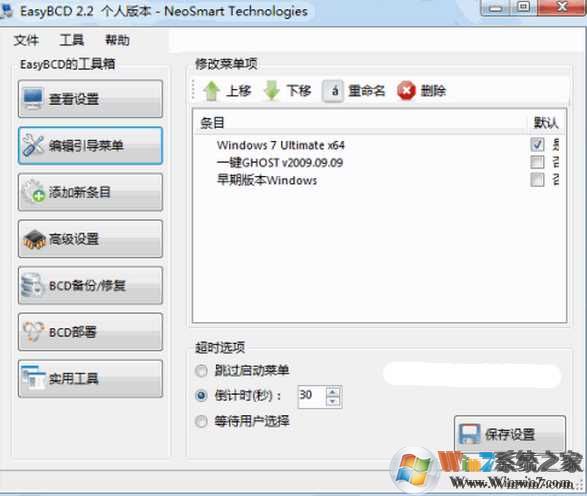Click the countdown value field showing 30

click(311, 396)
